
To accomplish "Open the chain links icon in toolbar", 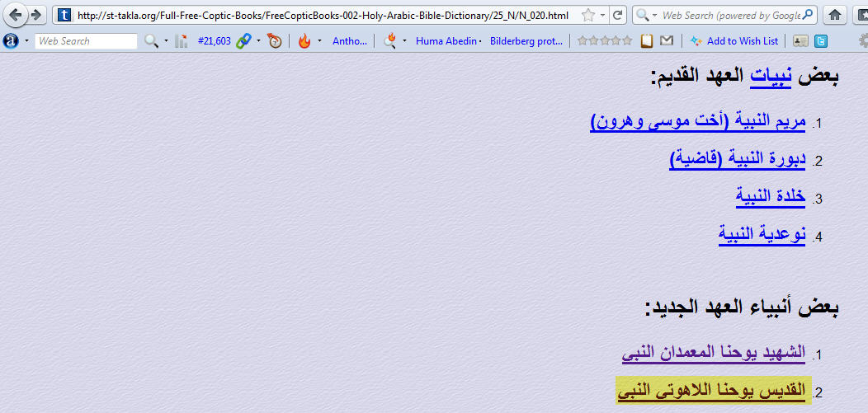I will click(243, 40).
